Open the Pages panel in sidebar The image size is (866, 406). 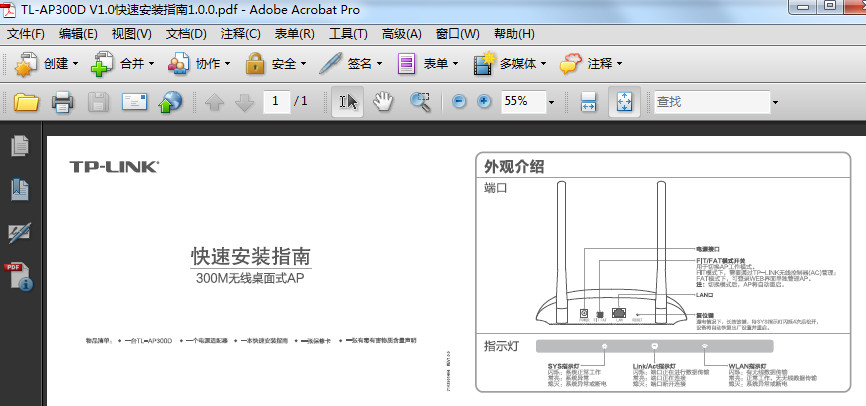[x=20, y=146]
